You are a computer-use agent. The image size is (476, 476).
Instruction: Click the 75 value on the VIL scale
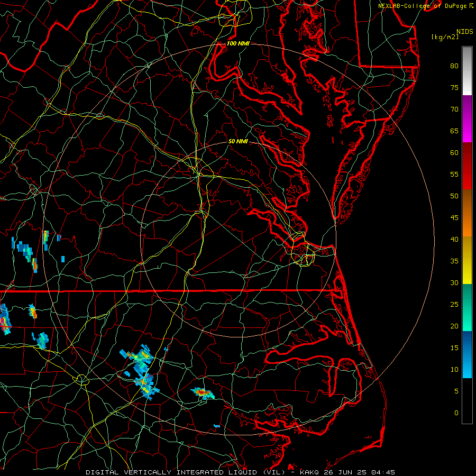(454, 87)
